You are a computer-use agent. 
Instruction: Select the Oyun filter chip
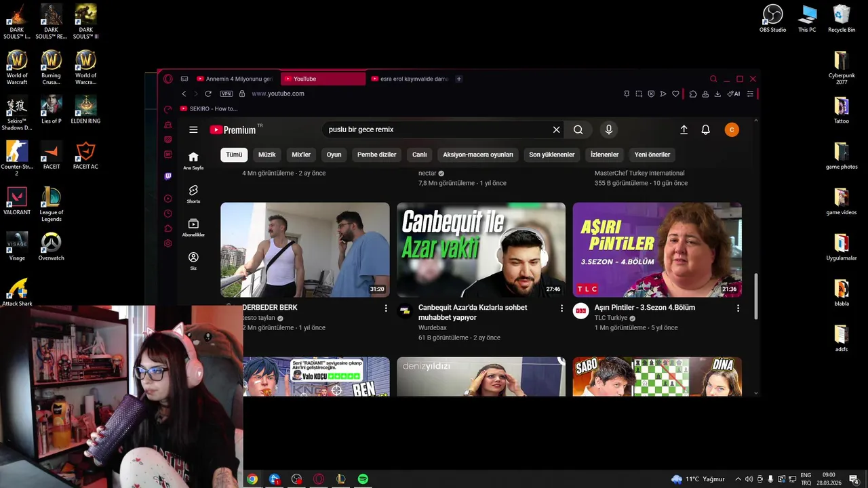click(x=334, y=155)
